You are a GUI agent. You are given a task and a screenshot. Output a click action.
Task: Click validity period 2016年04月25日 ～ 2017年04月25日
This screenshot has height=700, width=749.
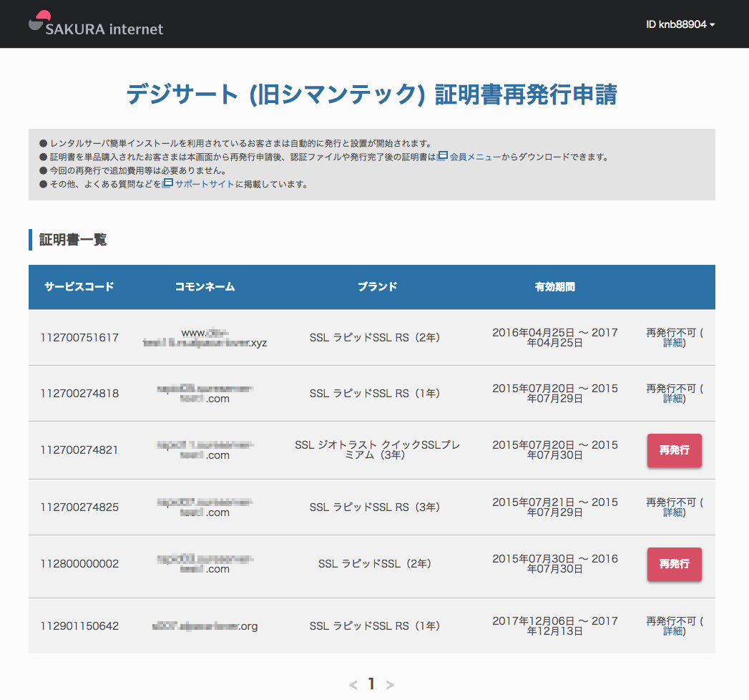click(554, 337)
